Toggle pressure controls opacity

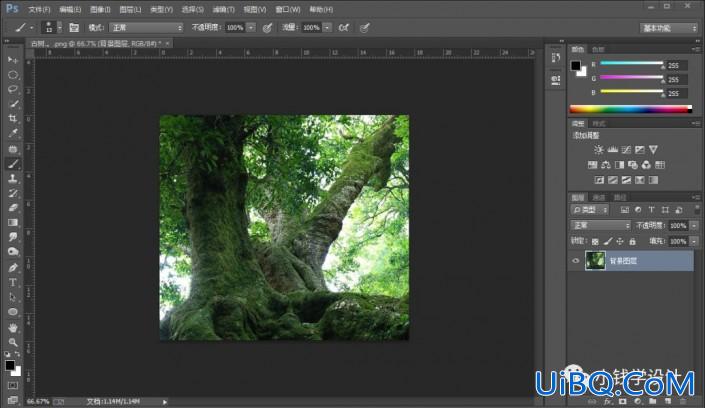267,28
